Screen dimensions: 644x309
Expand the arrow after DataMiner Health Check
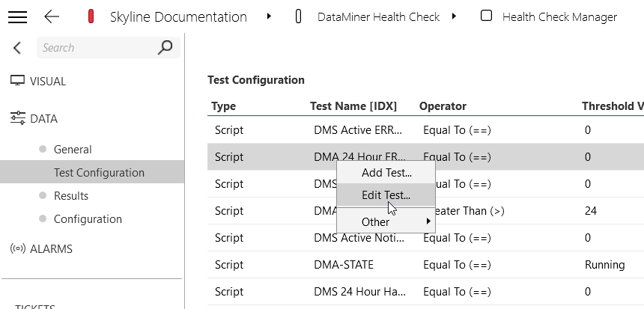pyautogui.click(x=454, y=16)
